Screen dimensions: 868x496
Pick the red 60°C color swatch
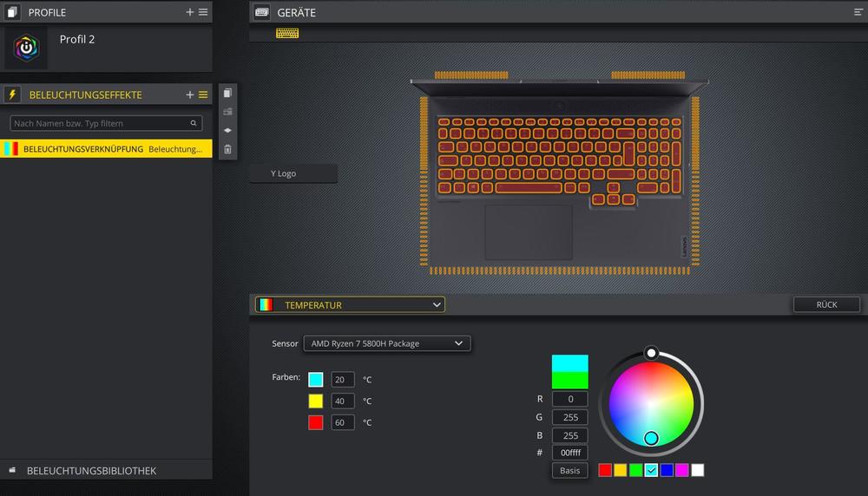pos(316,422)
